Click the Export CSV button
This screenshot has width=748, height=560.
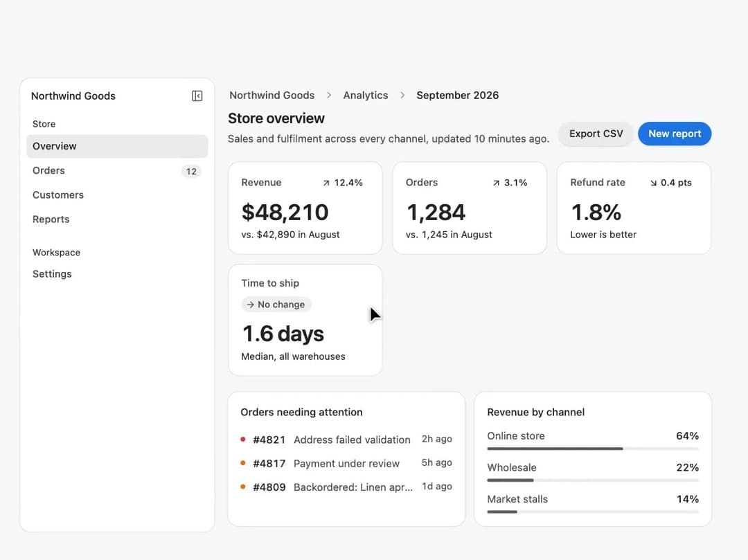point(596,134)
